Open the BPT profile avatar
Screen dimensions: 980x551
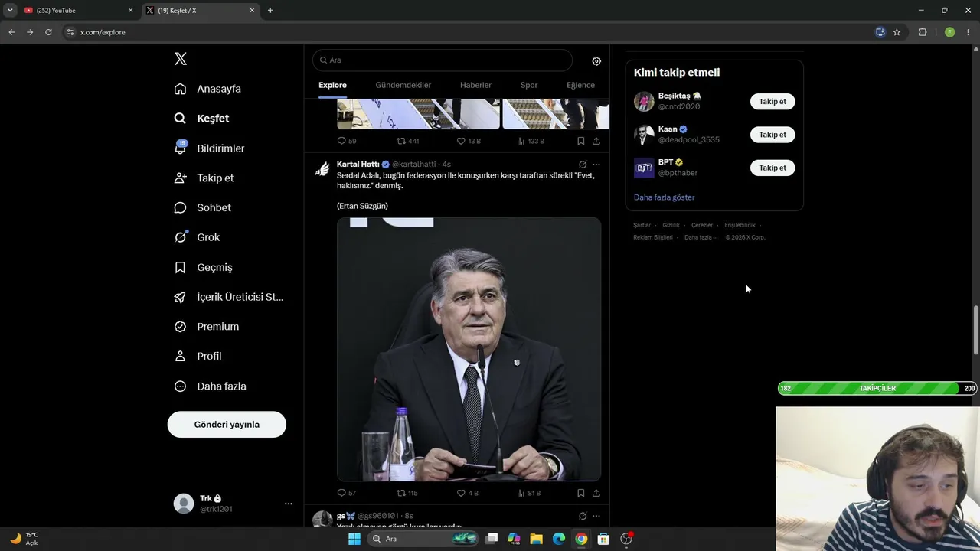(x=644, y=168)
